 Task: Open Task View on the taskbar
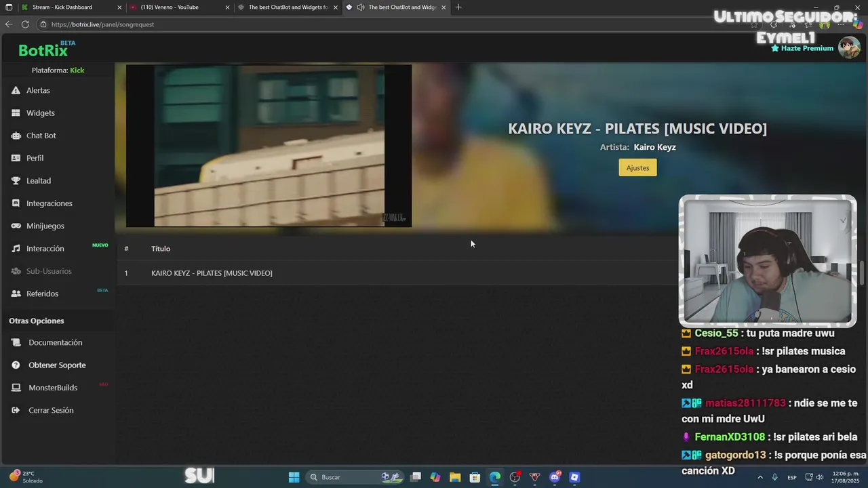click(416, 477)
